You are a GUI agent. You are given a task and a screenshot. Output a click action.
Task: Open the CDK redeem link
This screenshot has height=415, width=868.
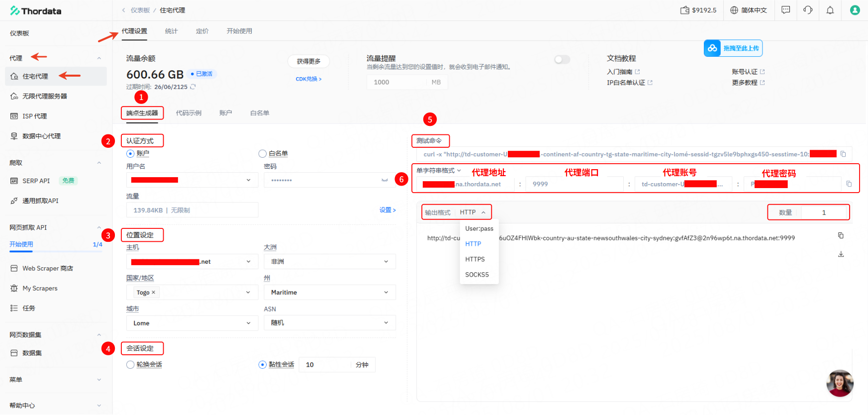click(308, 79)
